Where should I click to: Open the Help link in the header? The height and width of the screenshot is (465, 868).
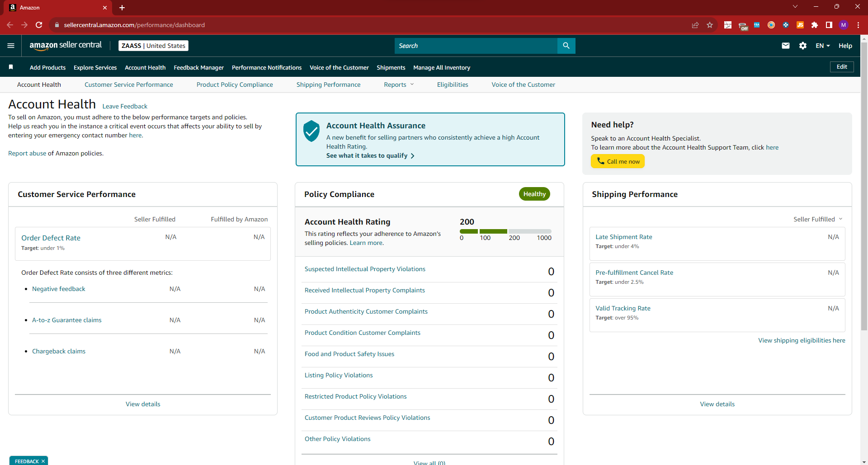click(845, 46)
